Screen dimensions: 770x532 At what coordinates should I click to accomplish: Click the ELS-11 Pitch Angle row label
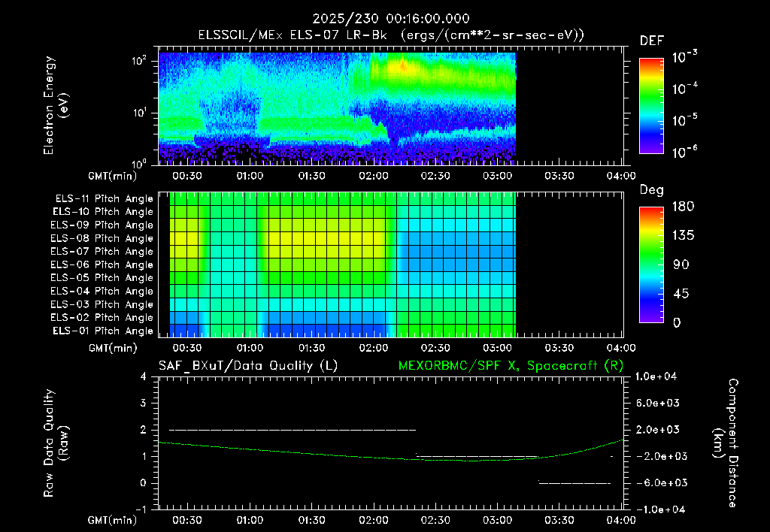click(104, 199)
